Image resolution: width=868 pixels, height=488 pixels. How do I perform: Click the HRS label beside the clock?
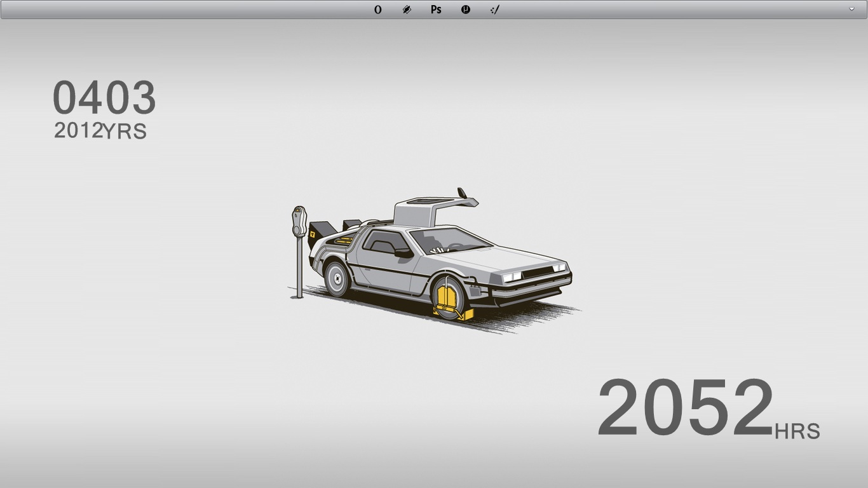(x=797, y=431)
